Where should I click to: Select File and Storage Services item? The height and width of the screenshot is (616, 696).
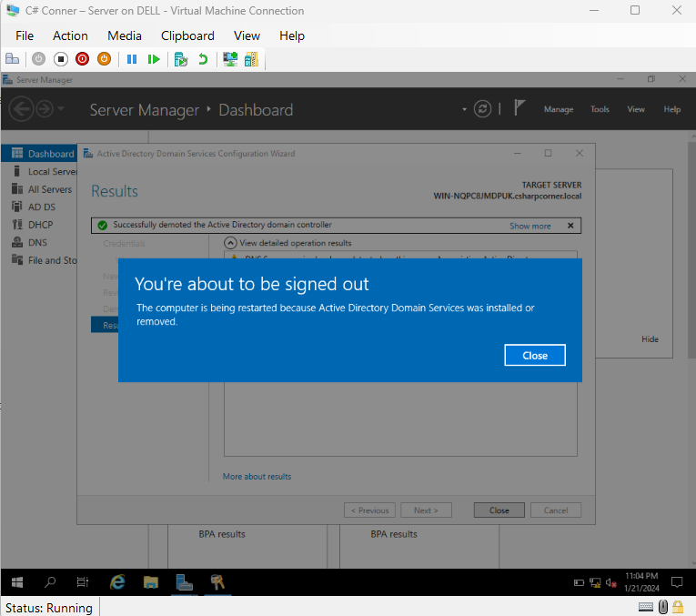(39, 260)
